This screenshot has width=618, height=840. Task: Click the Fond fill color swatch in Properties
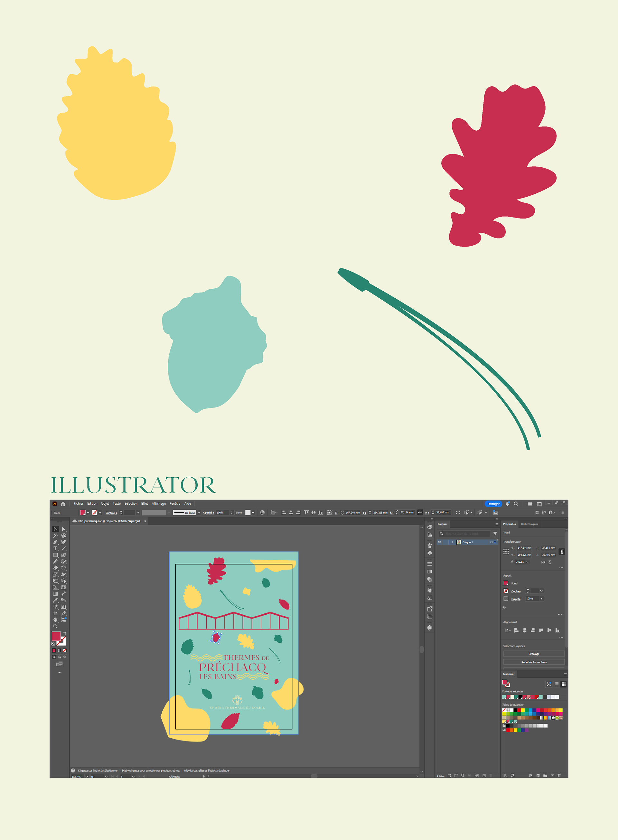[x=506, y=583]
